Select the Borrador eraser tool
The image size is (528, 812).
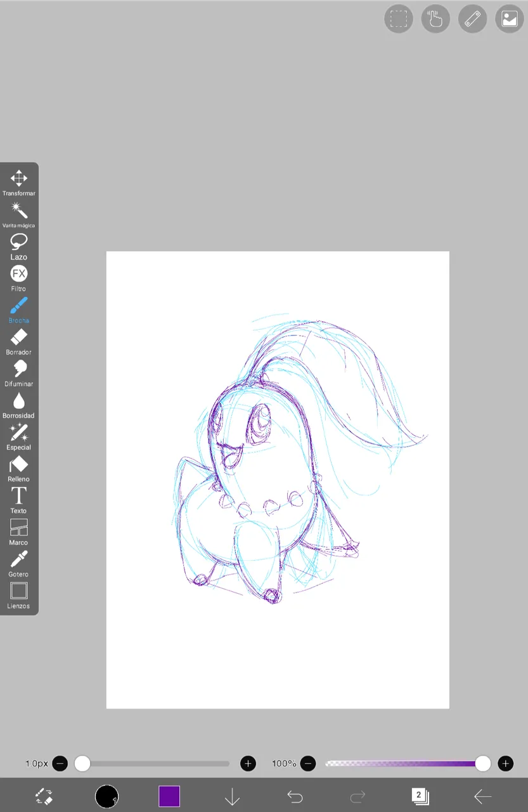point(18,341)
